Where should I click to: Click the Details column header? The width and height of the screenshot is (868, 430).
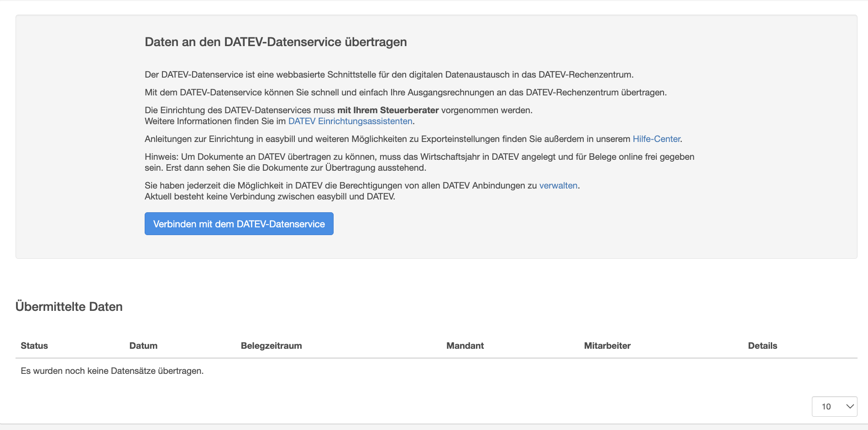(x=762, y=346)
